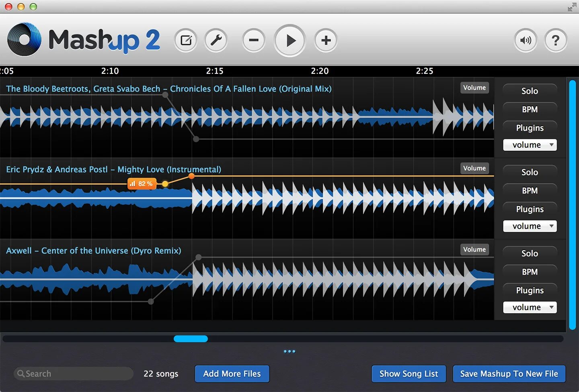Click Add More Files button
Viewport: 579px width, 392px height.
point(232,374)
